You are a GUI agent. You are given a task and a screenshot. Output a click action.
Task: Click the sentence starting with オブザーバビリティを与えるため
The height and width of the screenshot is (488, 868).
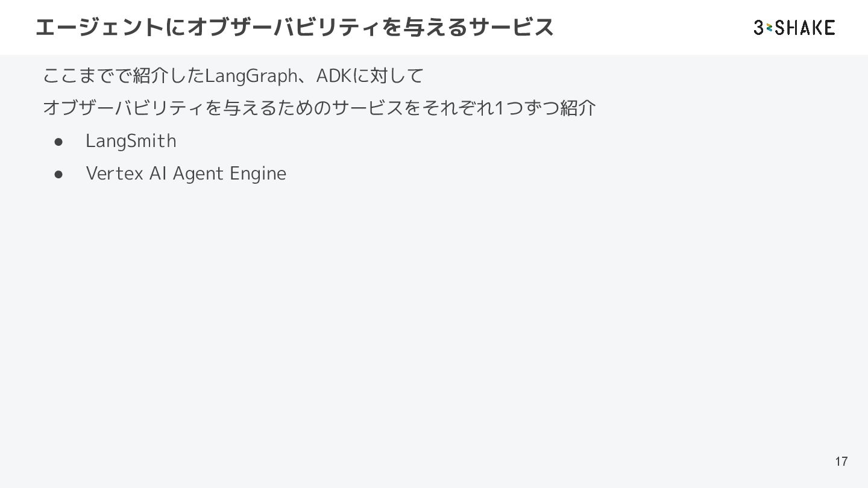coord(319,108)
